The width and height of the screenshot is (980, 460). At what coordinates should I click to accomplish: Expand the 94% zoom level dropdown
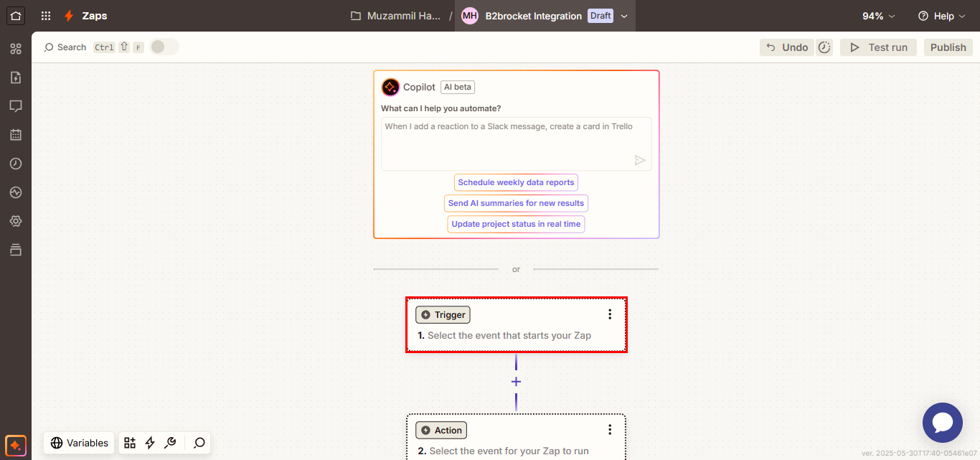coord(879,16)
